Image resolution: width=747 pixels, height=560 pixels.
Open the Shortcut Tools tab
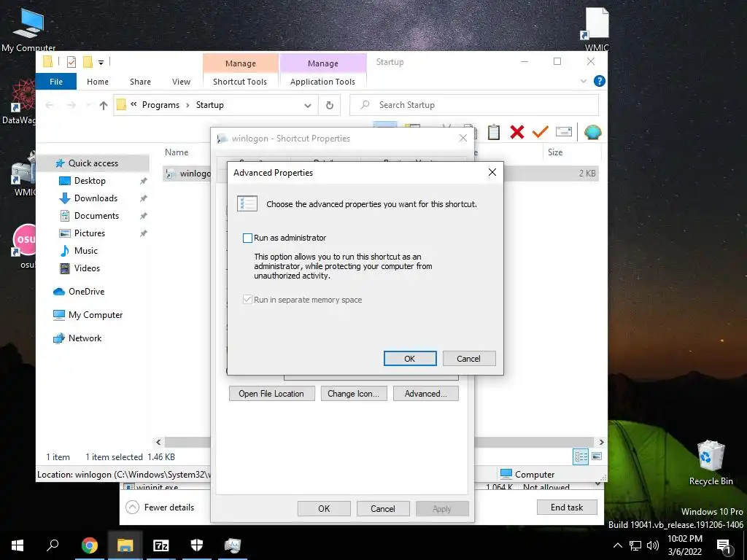point(240,82)
